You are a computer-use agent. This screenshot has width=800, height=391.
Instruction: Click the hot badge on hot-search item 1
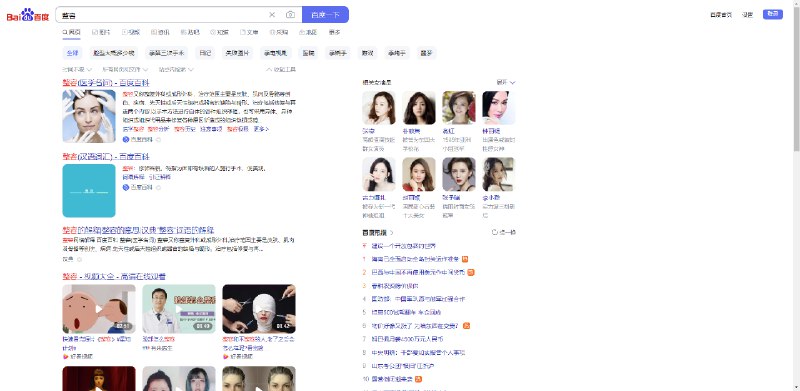click(x=465, y=259)
